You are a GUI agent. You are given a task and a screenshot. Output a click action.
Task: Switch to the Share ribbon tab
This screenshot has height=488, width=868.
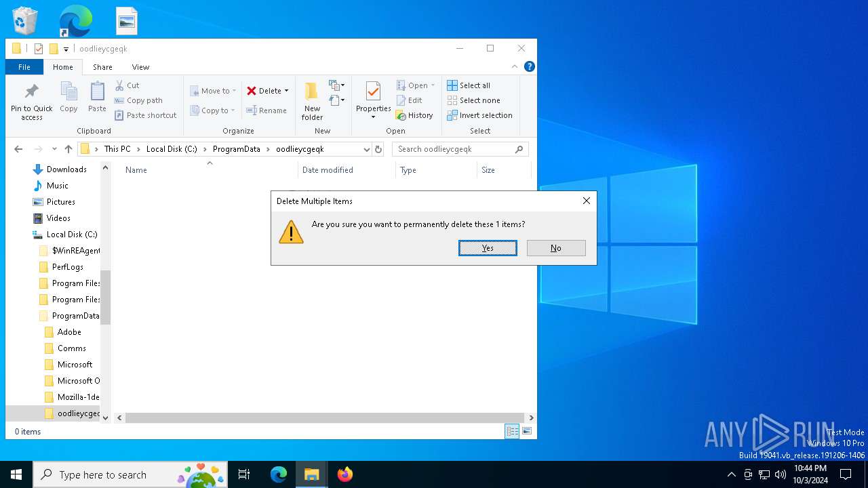(102, 67)
